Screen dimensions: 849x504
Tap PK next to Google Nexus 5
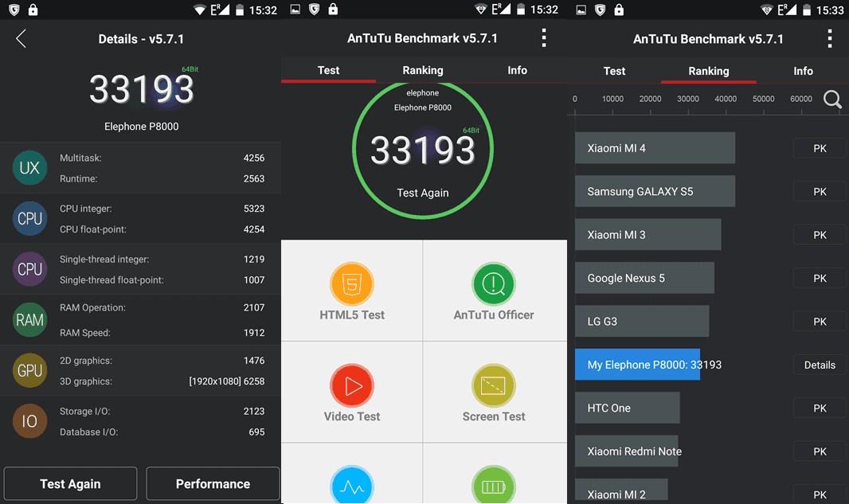point(820,278)
